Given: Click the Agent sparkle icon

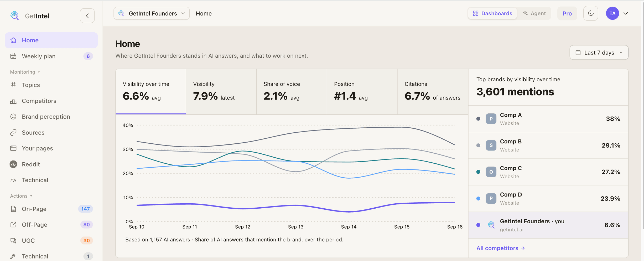Looking at the screenshot, I should click(x=525, y=13).
